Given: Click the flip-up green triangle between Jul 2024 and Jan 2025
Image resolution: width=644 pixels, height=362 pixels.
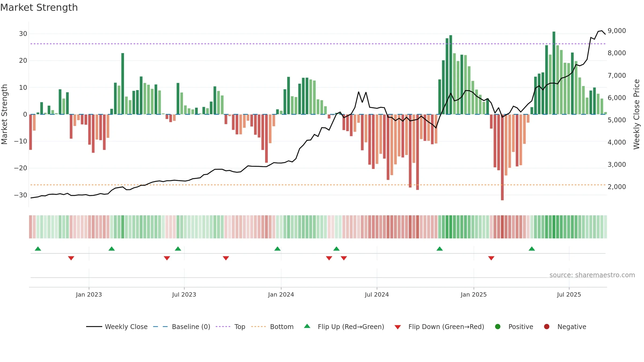Looking at the screenshot, I should coord(440,249).
